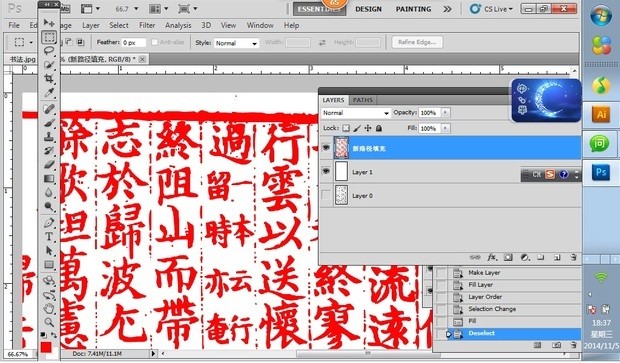Select the Hand tool
This screenshot has height=363, width=620.
pyautogui.click(x=49, y=308)
